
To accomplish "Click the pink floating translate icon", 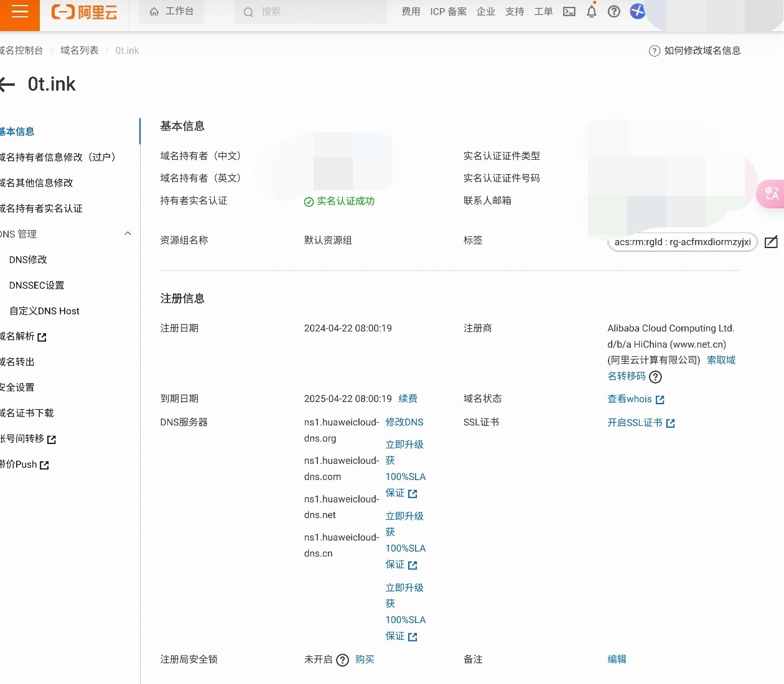I will 772,193.
